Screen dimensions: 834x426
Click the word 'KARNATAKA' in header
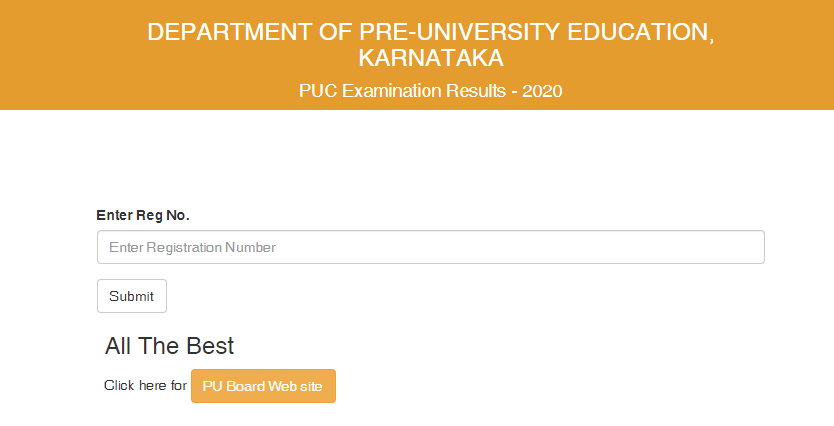pos(430,57)
